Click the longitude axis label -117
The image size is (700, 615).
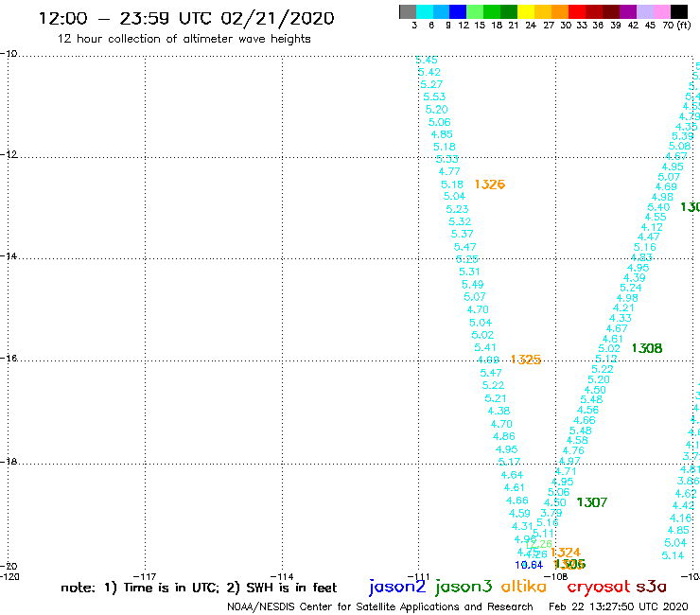pos(145,576)
